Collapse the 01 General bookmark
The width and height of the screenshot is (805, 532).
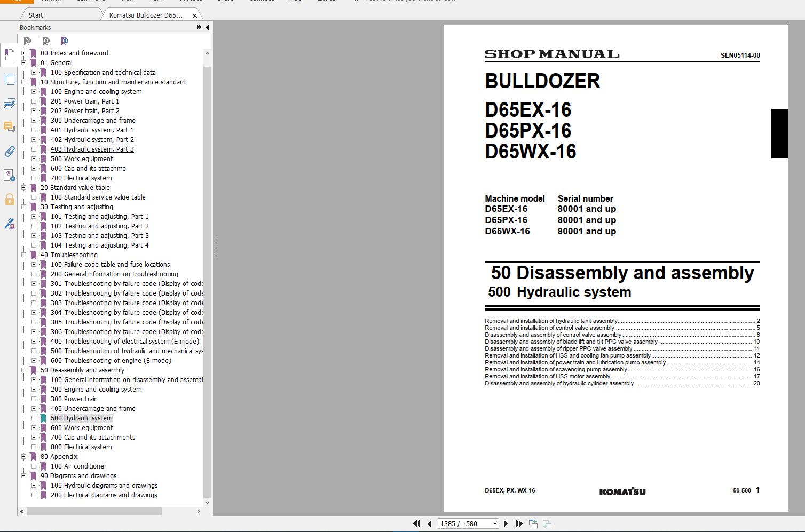click(23, 63)
